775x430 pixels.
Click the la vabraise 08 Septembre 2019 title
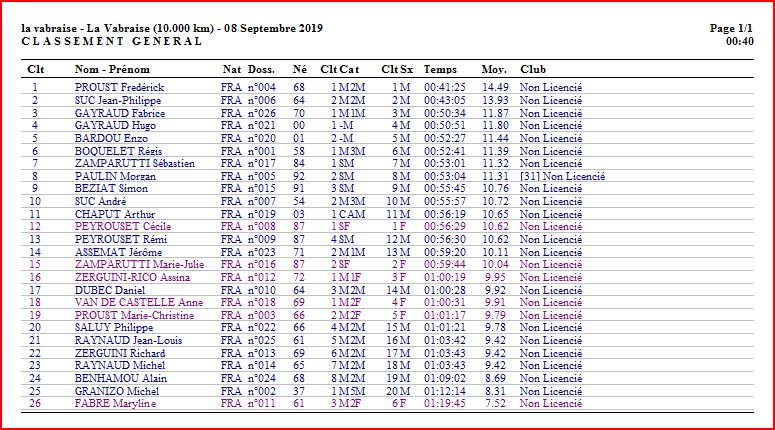coord(172,28)
